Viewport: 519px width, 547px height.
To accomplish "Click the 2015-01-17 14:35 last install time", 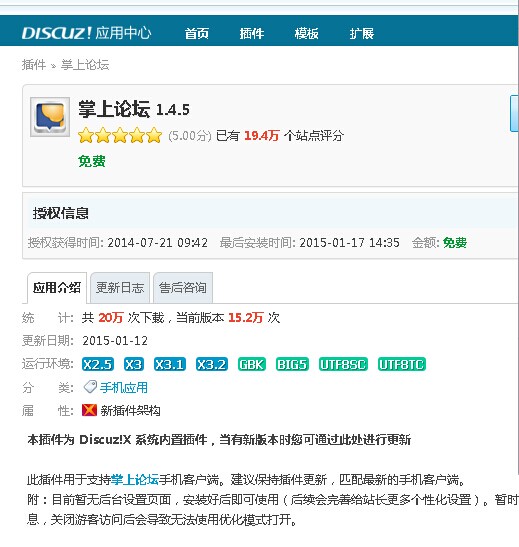I will (349, 242).
